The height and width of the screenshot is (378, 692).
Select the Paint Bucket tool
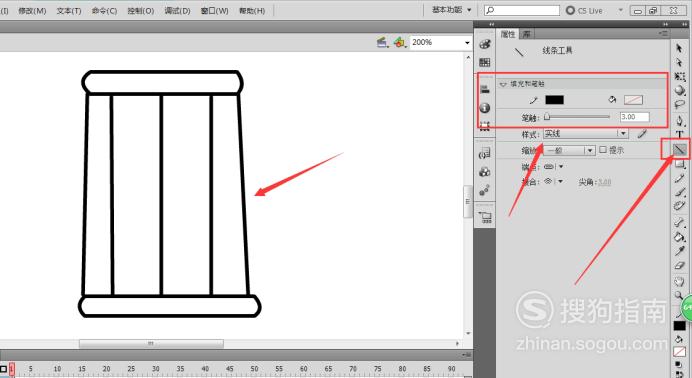pos(679,237)
